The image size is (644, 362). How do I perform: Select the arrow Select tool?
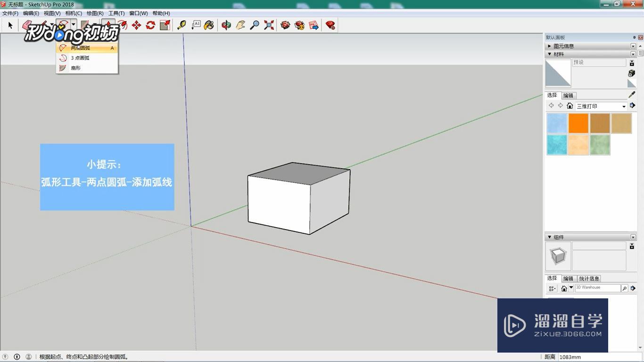click(10, 25)
